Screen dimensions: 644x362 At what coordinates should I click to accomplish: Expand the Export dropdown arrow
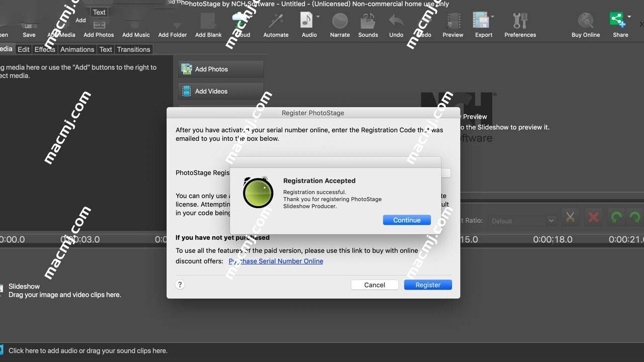tap(492, 17)
